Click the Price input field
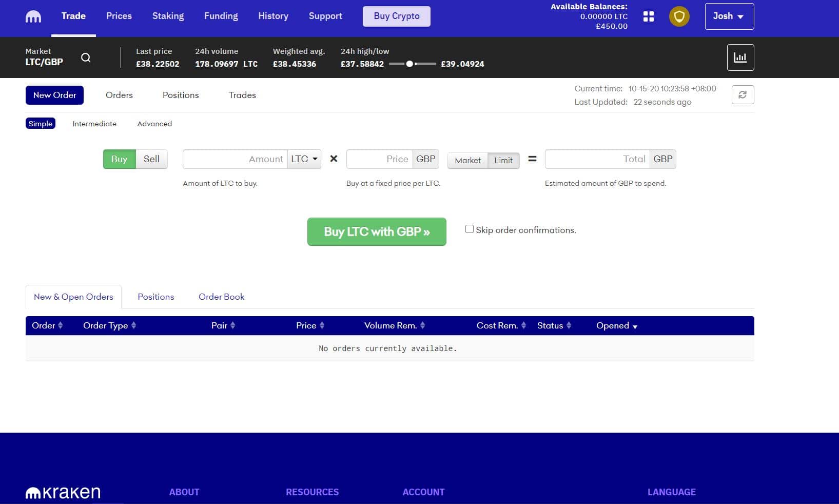The image size is (839, 504). click(x=380, y=159)
